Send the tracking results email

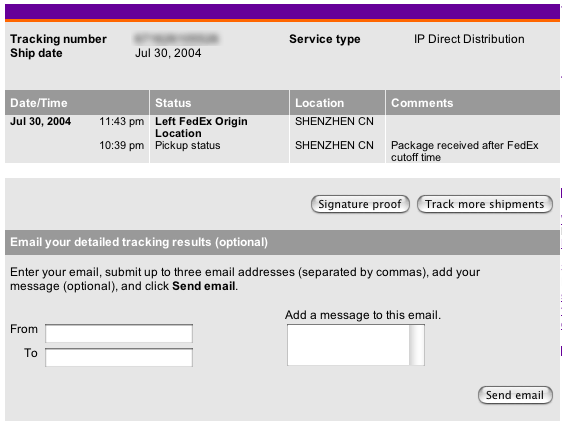tap(515, 395)
